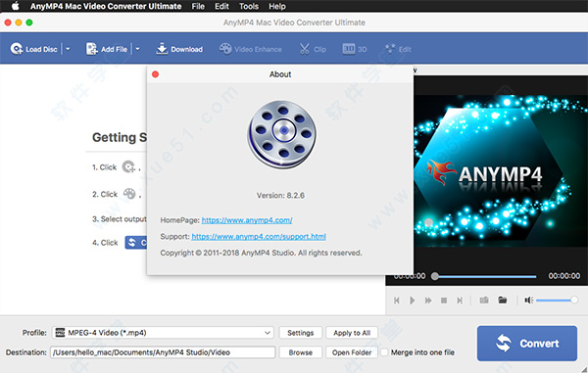Open the Help menu
The height and width of the screenshot is (373, 588).
277,6
